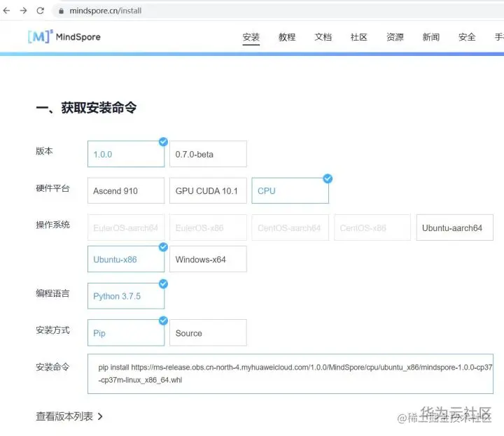Viewport: 504px width, 436px height.
Task: Open the 新闻 navigation tab
Action: (431, 37)
